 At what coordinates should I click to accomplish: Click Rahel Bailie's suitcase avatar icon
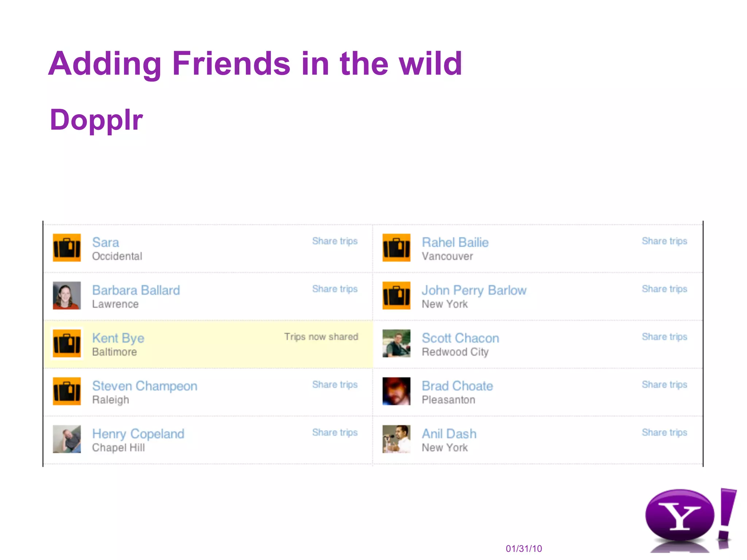coord(396,248)
